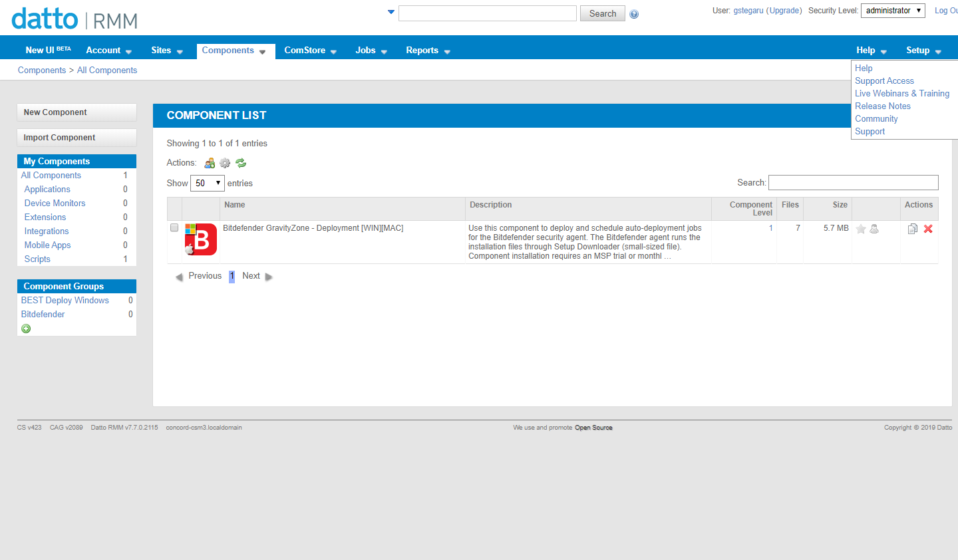958x560 pixels.
Task: Click the Upgrade link
Action: 786,11
